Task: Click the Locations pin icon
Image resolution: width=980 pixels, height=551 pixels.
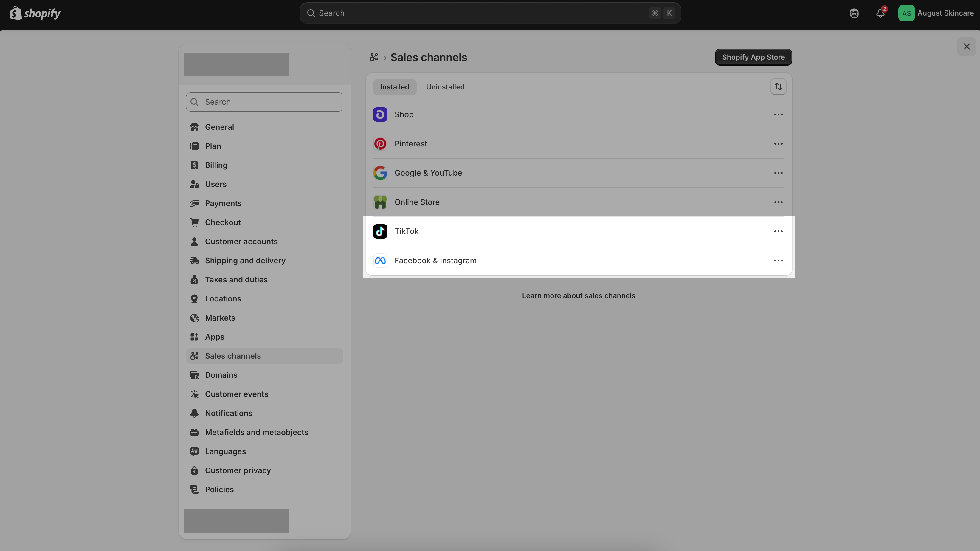Action: pos(194,299)
